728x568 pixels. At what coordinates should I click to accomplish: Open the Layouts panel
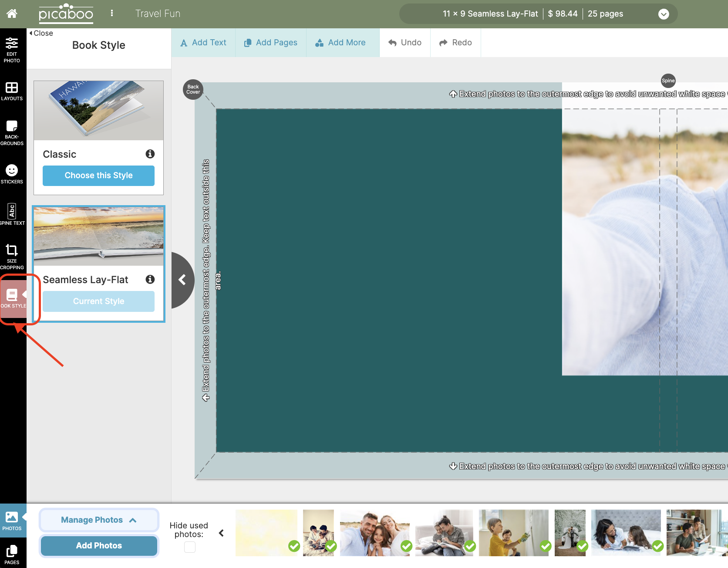click(x=12, y=91)
